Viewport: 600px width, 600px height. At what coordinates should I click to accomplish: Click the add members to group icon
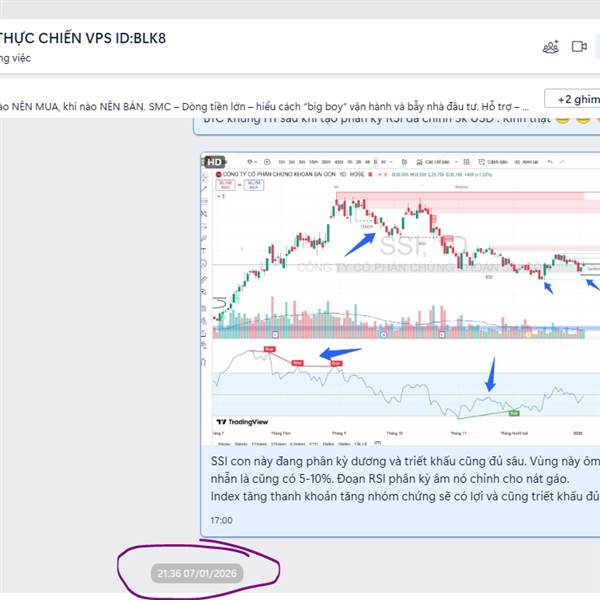551,46
